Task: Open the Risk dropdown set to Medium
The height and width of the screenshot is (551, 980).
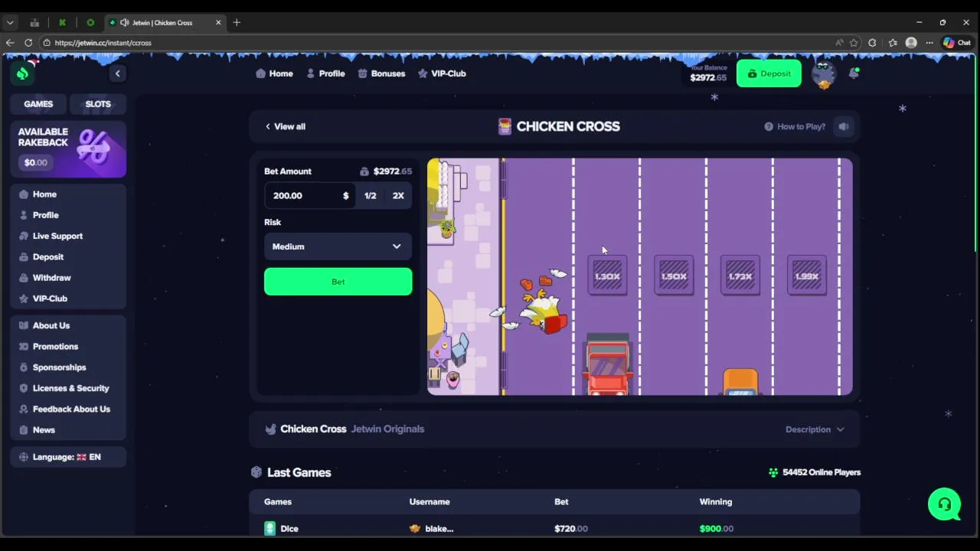Action: pos(338,246)
